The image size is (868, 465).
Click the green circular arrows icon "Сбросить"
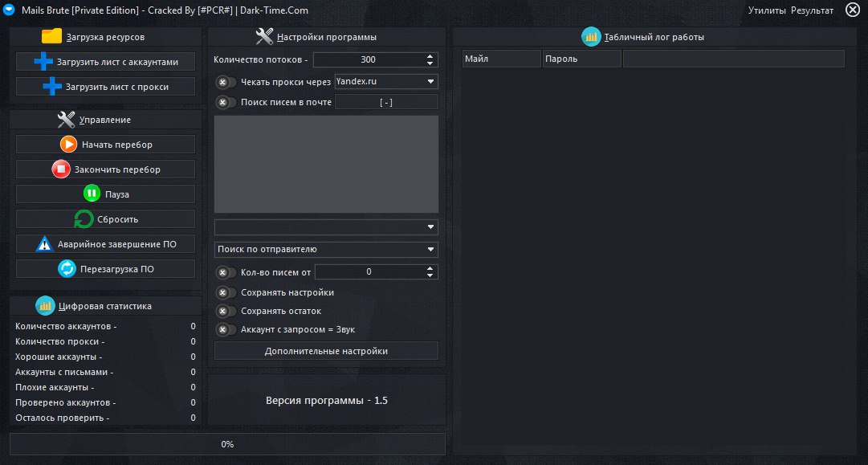coord(84,219)
